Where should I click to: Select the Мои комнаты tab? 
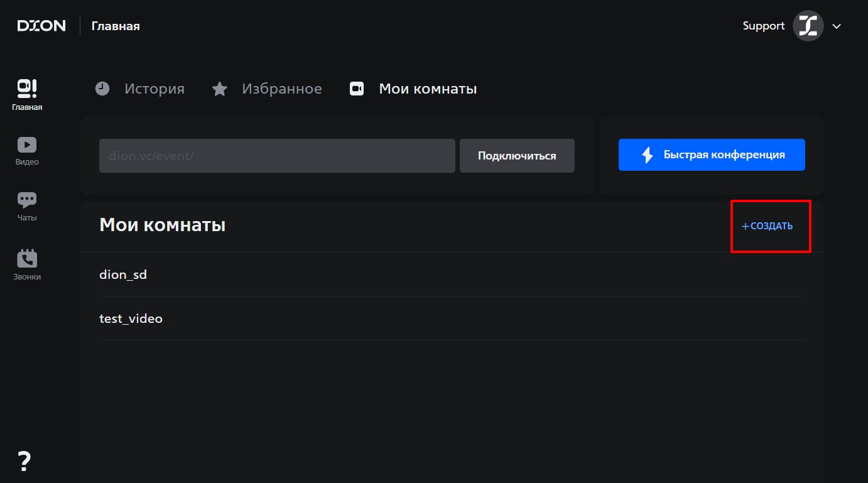[x=413, y=89]
